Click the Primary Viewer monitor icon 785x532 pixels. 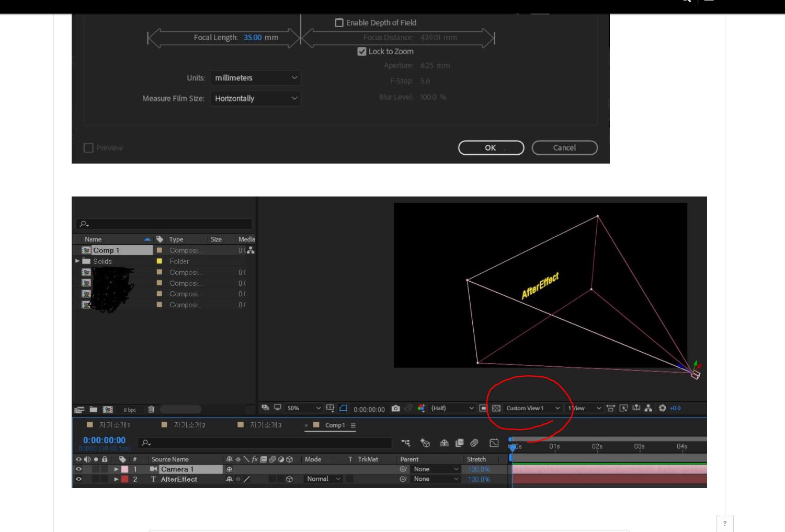(278, 408)
